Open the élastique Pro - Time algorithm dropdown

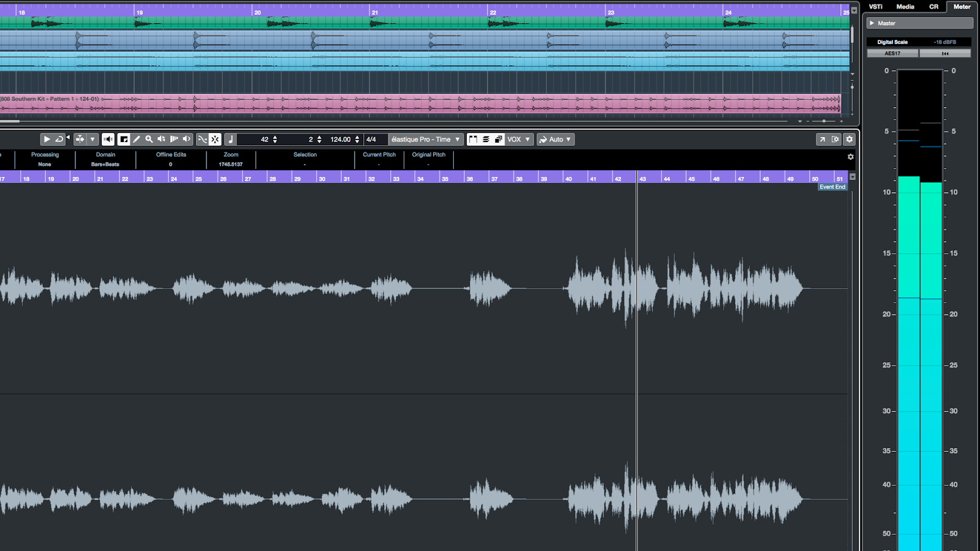[x=425, y=139]
